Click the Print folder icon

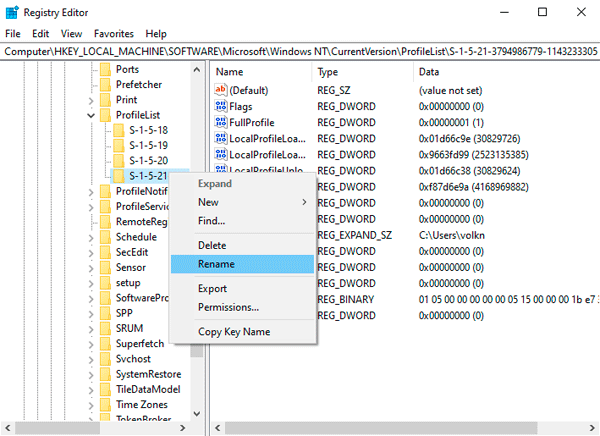click(105, 100)
